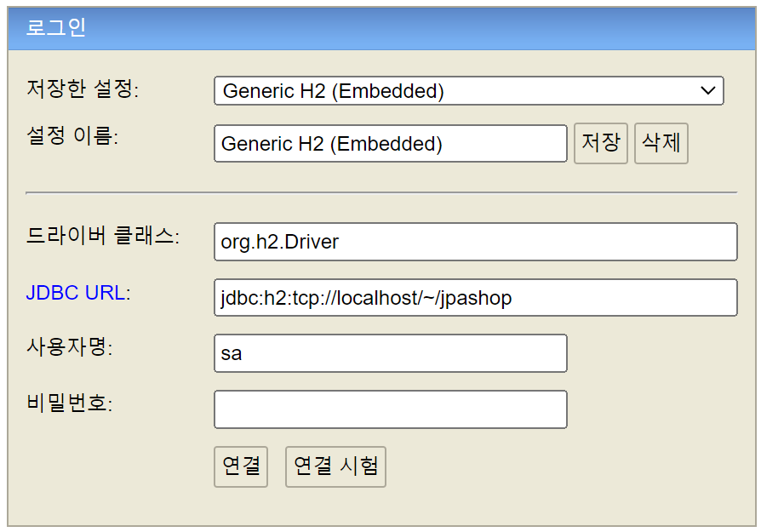Click the 사용자명 username field containing sa
The width and height of the screenshot is (761, 532).
pyautogui.click(x=390, y=353)
